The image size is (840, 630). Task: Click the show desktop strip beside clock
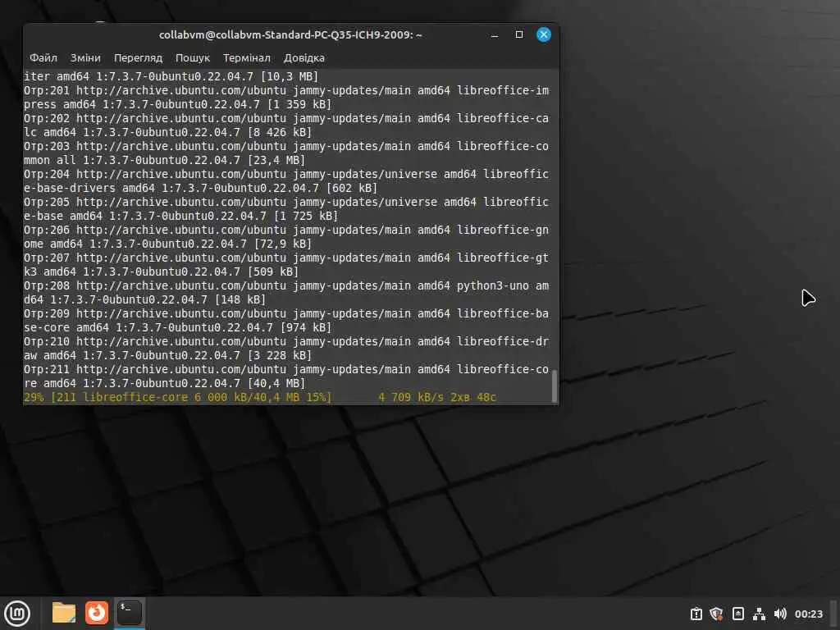tap(834, 614)
